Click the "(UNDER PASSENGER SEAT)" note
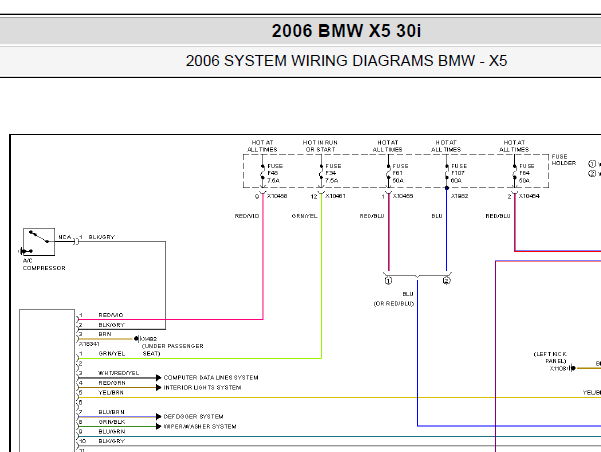 (x=172, y=350)
